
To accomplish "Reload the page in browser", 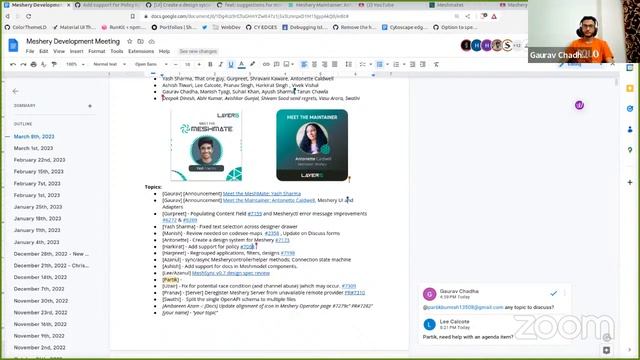I will [29, 16].
